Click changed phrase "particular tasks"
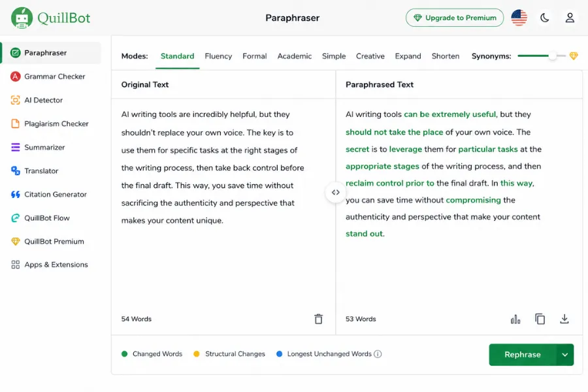 click(x=488, y=150)
